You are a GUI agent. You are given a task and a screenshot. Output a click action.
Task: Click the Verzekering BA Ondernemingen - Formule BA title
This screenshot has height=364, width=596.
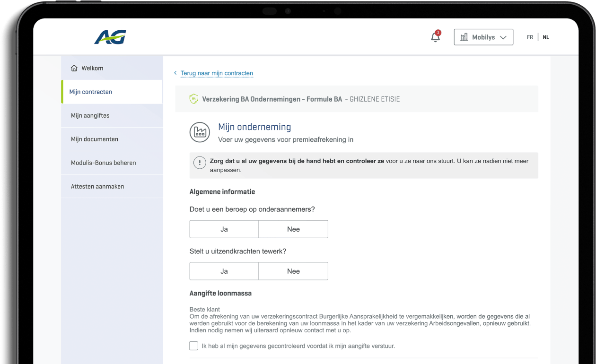click(272, 99)
